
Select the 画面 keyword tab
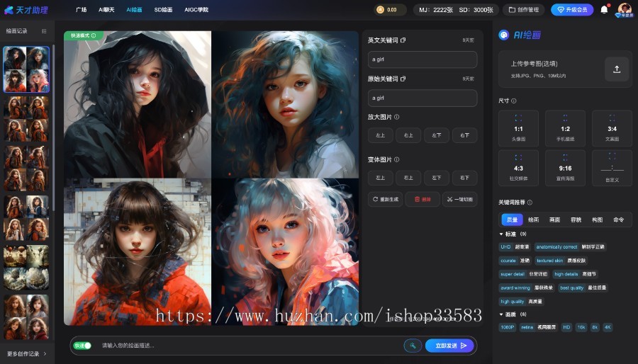[x=554, y=220]
